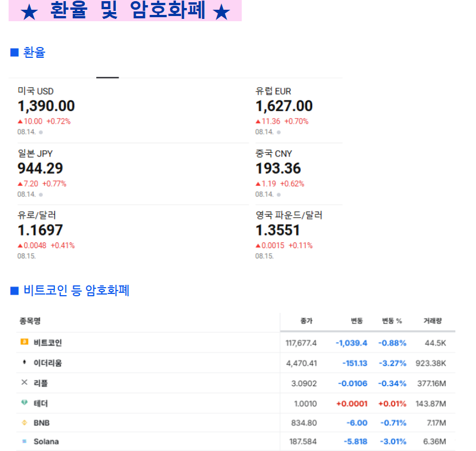This screenshot has height=451, width=476.
Task: Click Bitcoin closing price 117,677.4
Action: [301, 343]
